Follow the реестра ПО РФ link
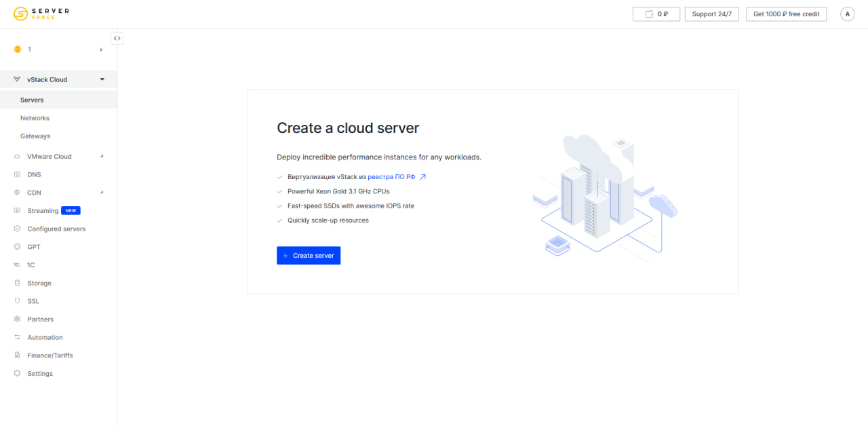 [x=391, y=177]
